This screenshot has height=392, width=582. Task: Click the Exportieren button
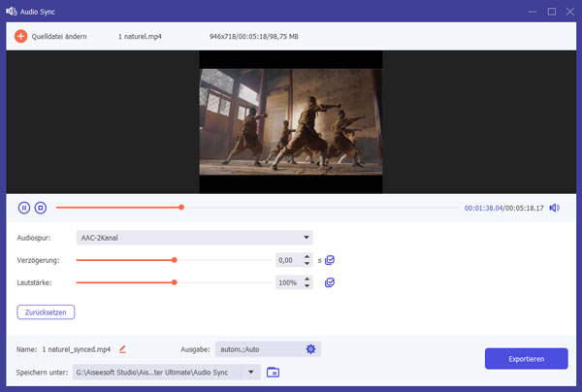[x=527, y=359]
